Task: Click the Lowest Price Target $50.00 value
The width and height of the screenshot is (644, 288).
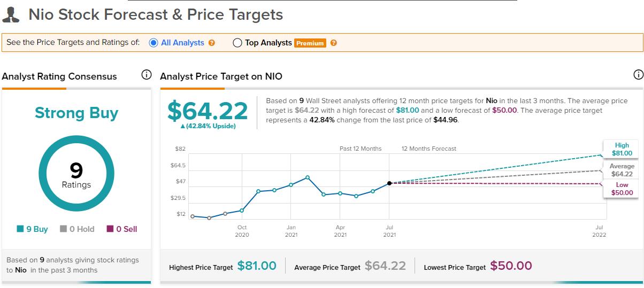Action: click(511, 266)
